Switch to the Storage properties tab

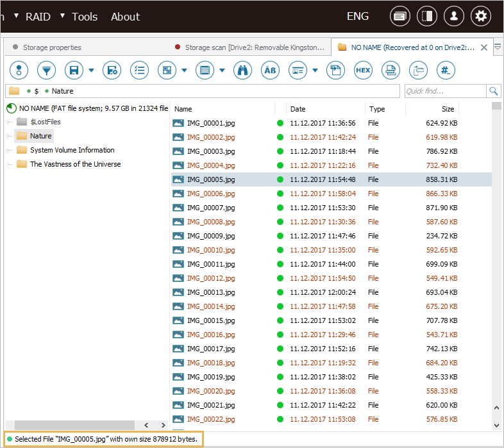(51, 47)
